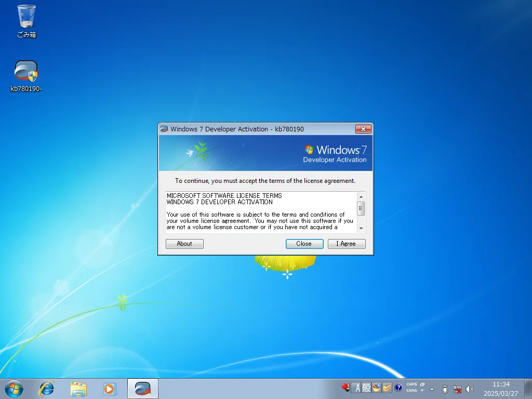This screenshot has width=532, height=399.
Task: Show hidden tray icons arrow
Action: click(x=432, y=389)
